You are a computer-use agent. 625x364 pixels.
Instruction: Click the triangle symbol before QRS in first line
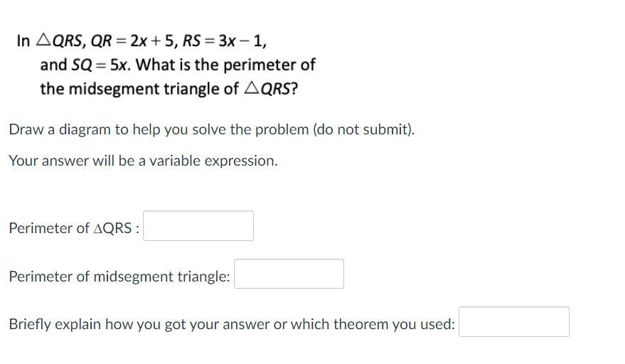(43, 40)
